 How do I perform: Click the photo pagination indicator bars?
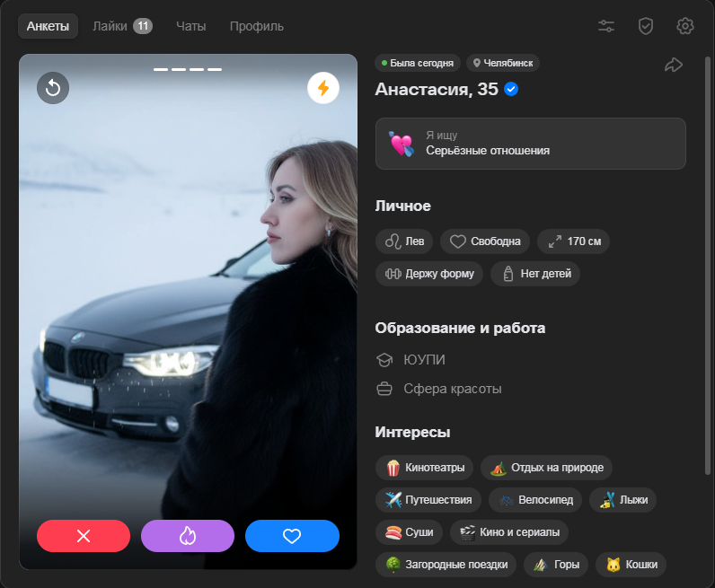pos(188,69)
